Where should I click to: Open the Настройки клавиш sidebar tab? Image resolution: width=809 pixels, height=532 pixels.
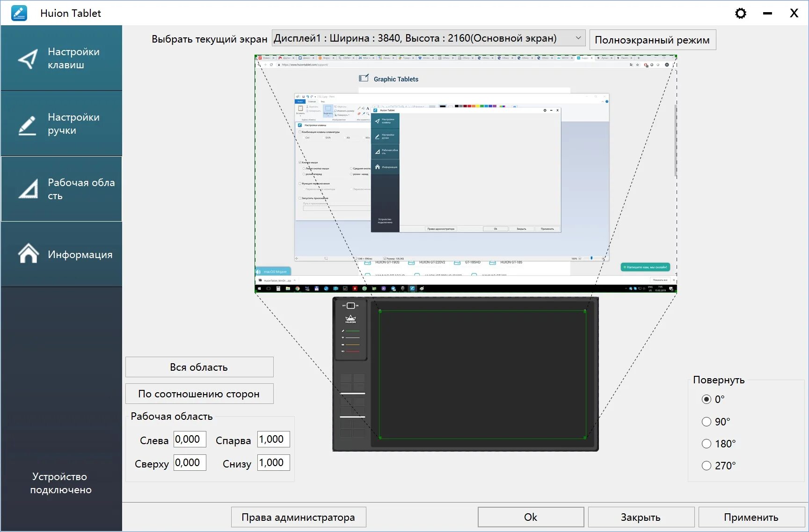(x=61, y=58)
